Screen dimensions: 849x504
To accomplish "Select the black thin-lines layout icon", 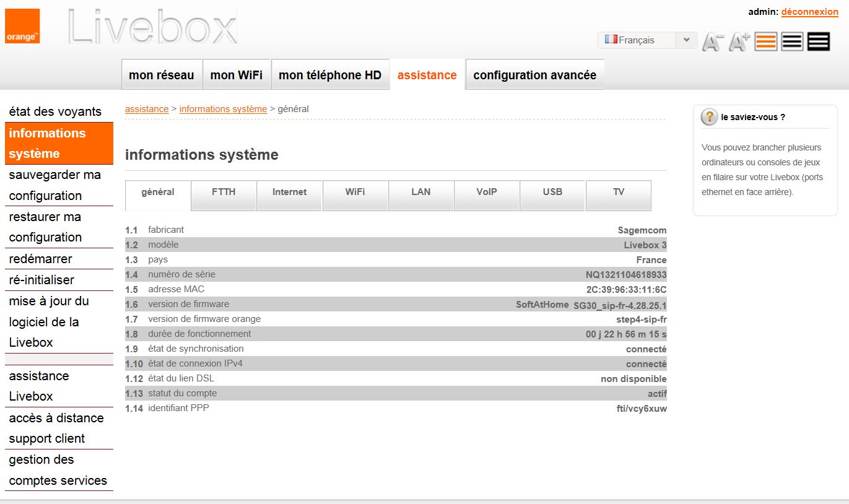I will coord(793,41).
